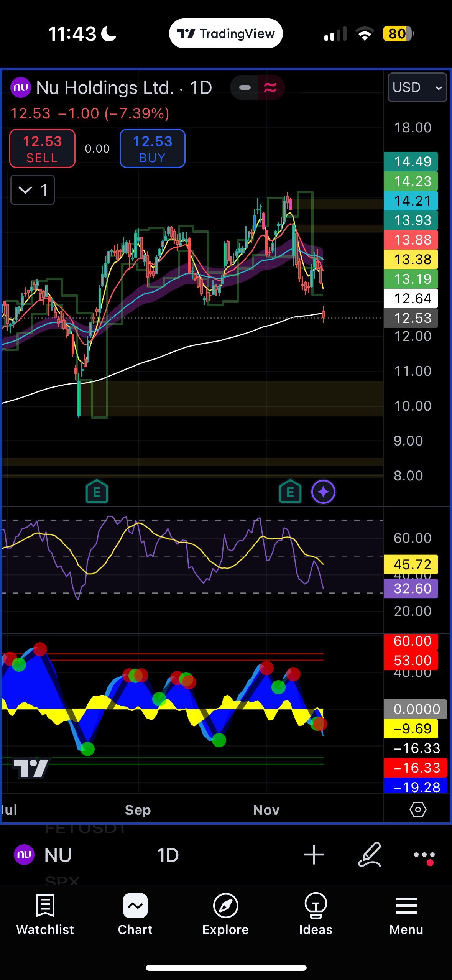Tap the price change -1.00 (-7.39%) text

114,113
